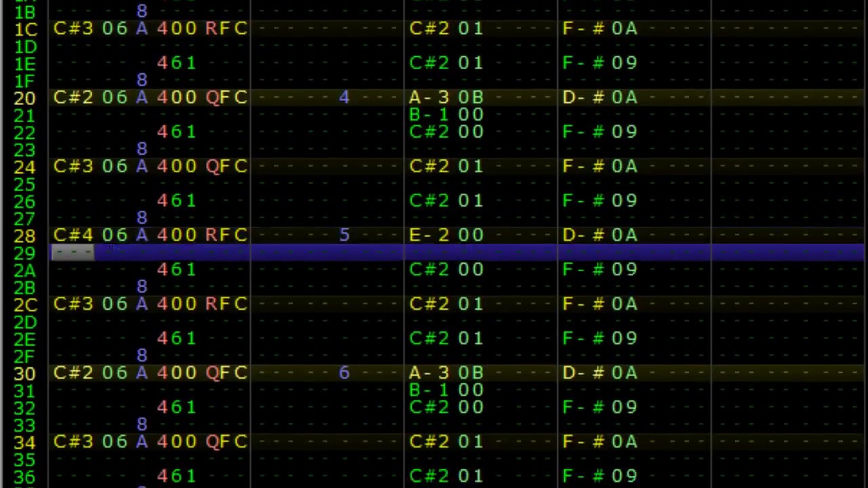868x488 pixels.
Task: Select the volume value 5 on row 28
Action: pyautogui.click(x=344, y=235)
